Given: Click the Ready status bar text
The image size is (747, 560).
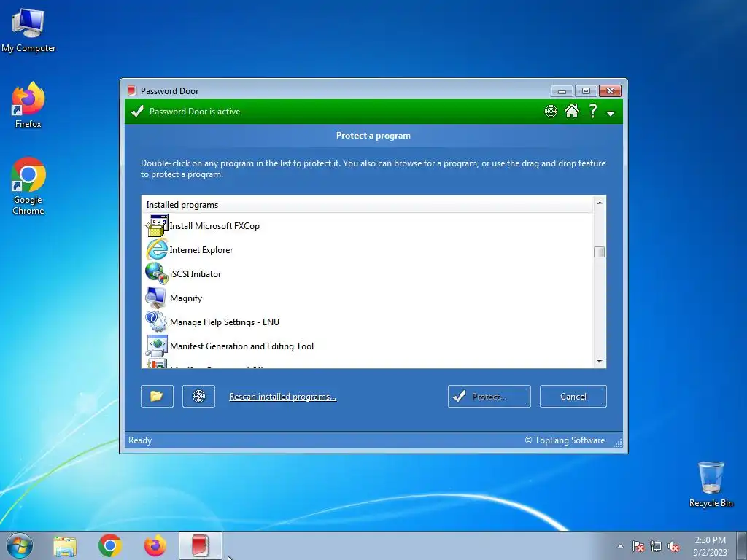Looking at the screenshot, I should (140, 440).
